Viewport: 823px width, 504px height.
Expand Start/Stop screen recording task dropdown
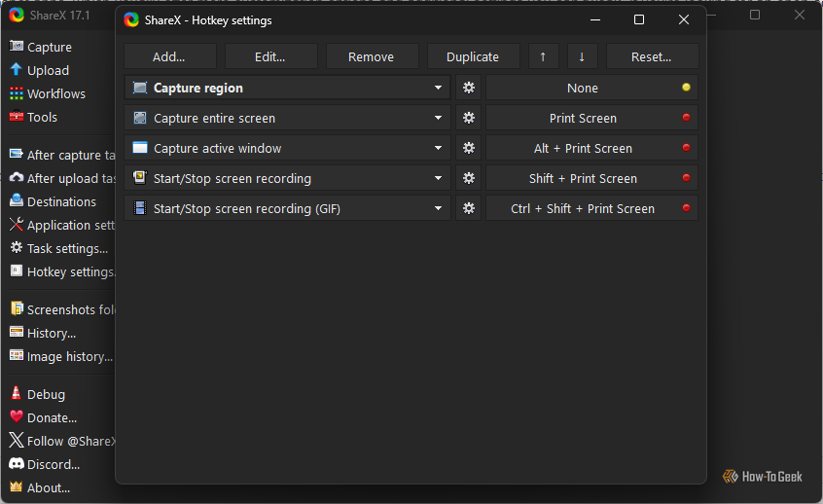pos(439,178)
